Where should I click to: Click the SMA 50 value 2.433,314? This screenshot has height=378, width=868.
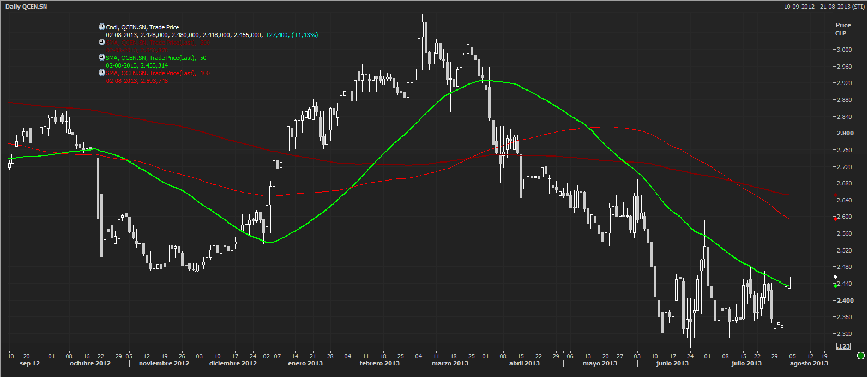(154, 65)
